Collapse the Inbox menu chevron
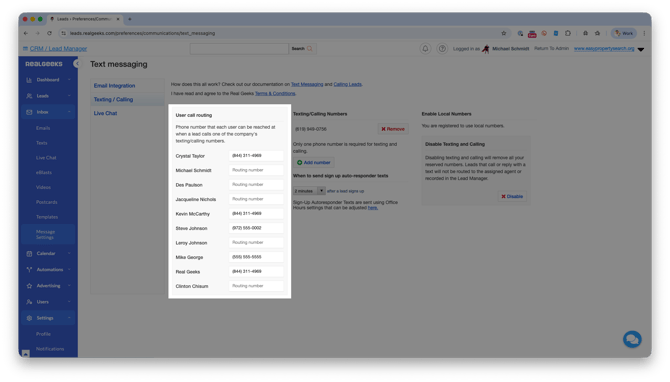This screenshot has width=670, height=382. pos(69,112)
